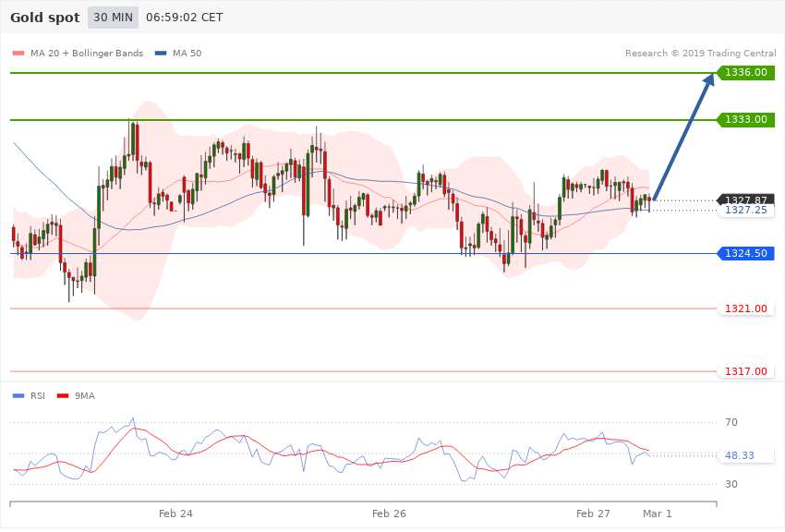Image resolution: width=785 pixels, height=532 pixels.
Task: Click the MA 20 + Bollinger Bands legend swatch
Action: point(18,53)
